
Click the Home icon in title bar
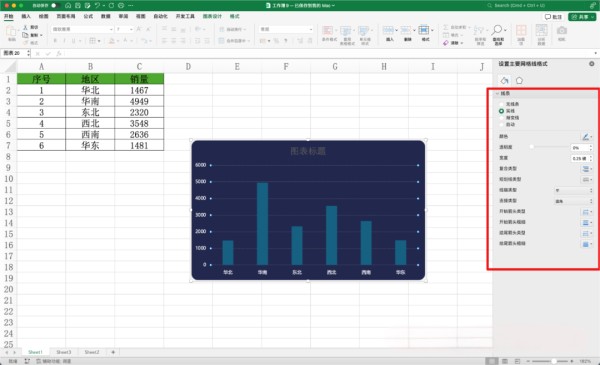tap(68, 5)
